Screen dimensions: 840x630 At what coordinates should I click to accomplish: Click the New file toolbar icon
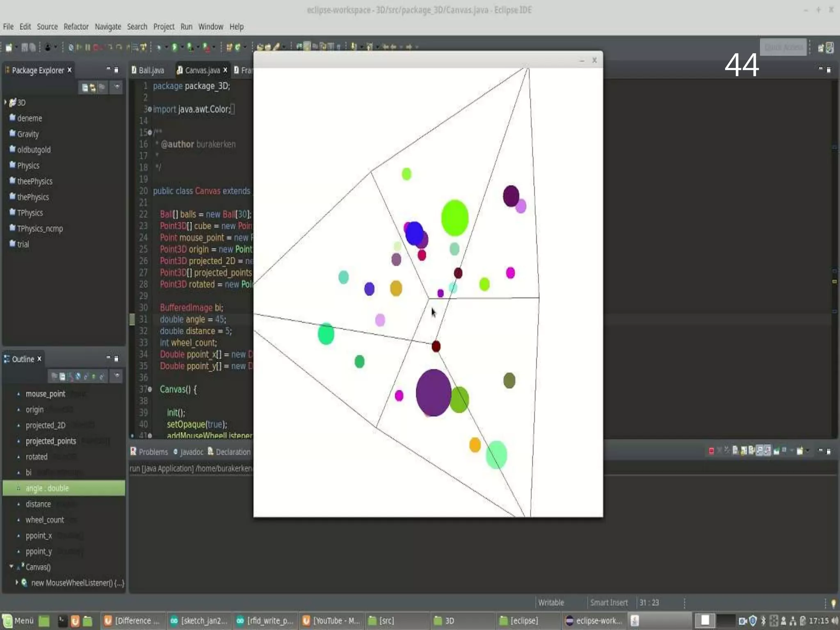[9, 48]
